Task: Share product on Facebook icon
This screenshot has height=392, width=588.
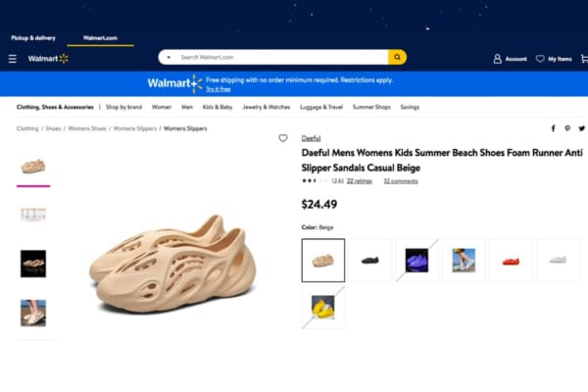Action: [x=553, y=128]
